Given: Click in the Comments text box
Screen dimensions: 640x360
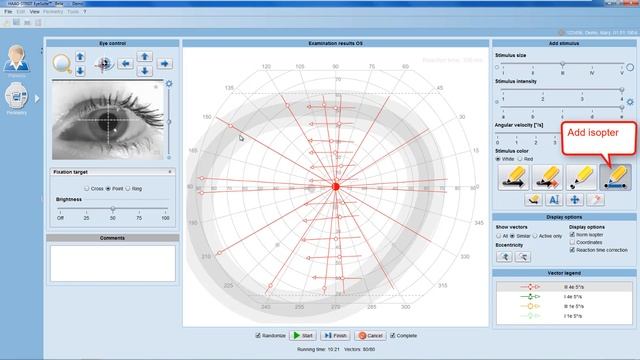Looking at the screenshot, I should (113, 263).
